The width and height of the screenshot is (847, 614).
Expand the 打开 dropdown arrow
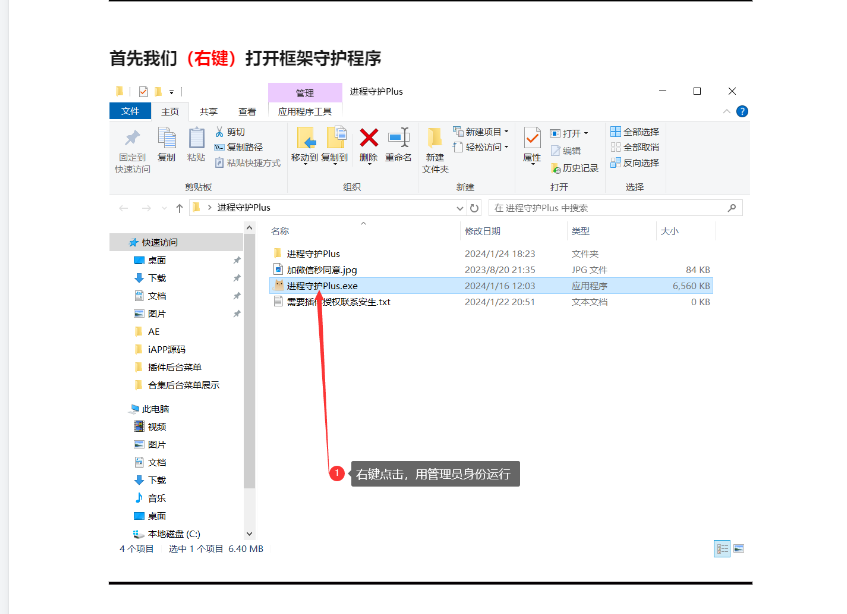coord(584,132)
